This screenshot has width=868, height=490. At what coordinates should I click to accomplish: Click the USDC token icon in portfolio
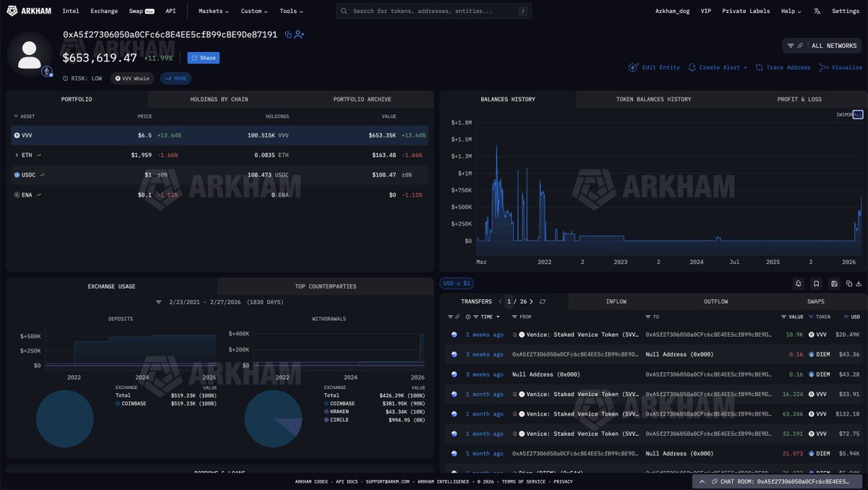17,175
